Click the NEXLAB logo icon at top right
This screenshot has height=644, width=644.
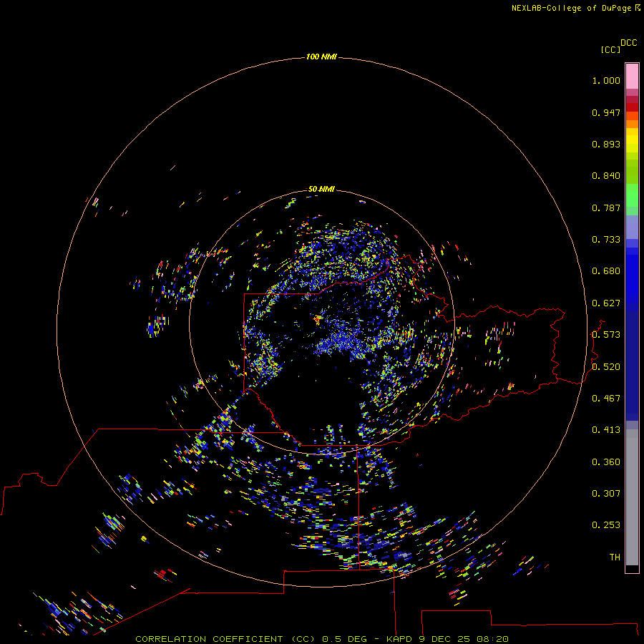(638, 8)
